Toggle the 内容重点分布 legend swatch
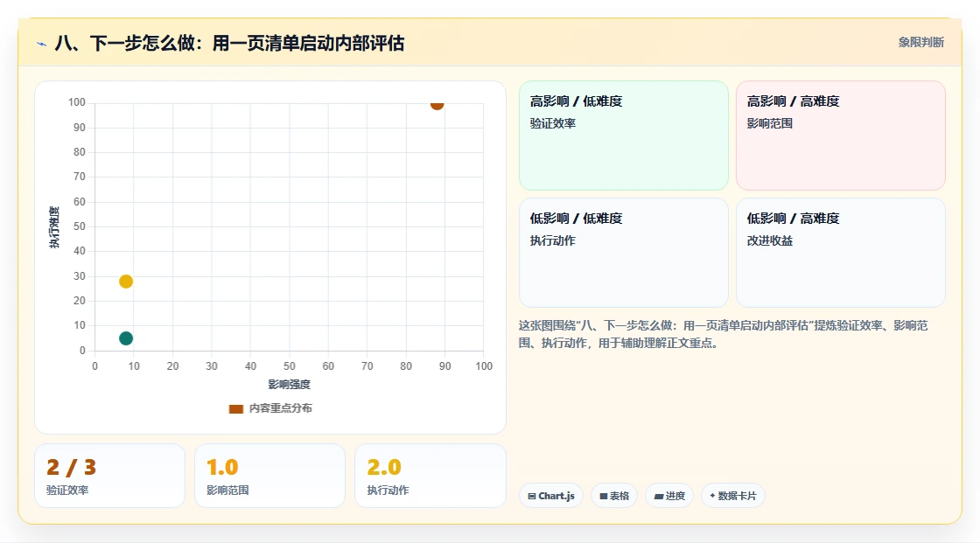 [x=235, y=408]
